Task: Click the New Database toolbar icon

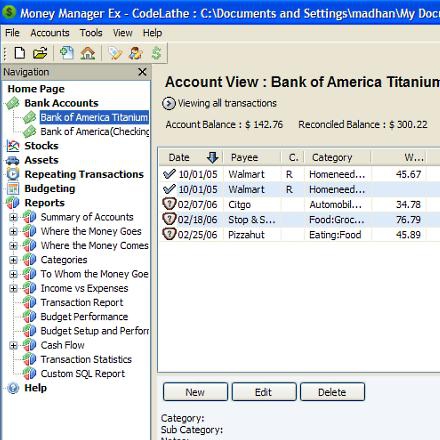Action: point(19,53)
